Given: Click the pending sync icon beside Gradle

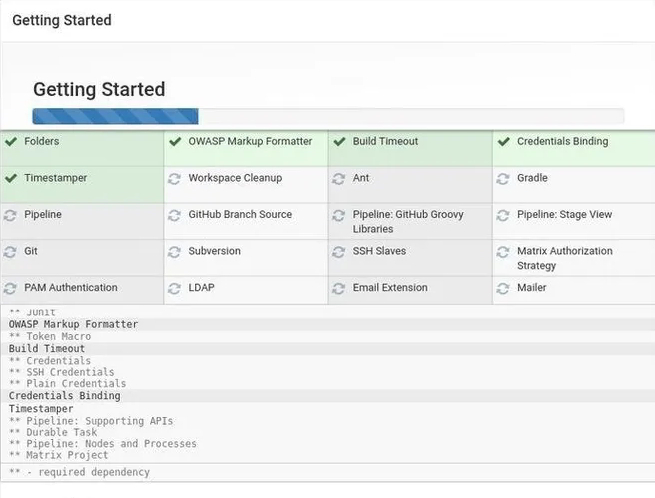Looking at the screenshot, I should click(503, 179).
